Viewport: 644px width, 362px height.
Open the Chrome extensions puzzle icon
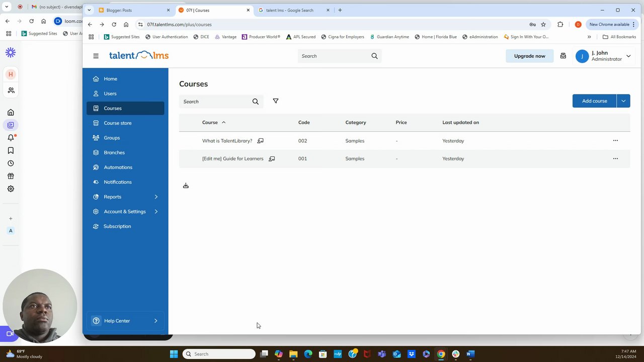560,24
